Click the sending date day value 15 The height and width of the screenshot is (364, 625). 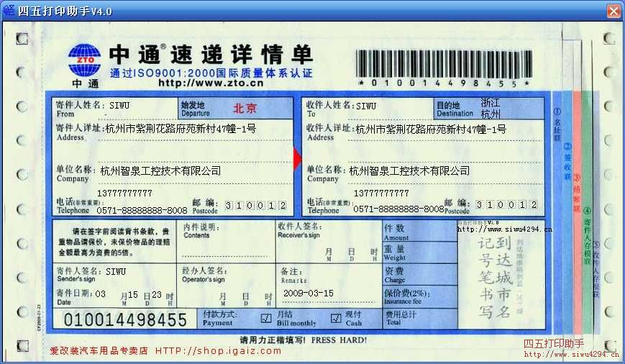[133, 295]
